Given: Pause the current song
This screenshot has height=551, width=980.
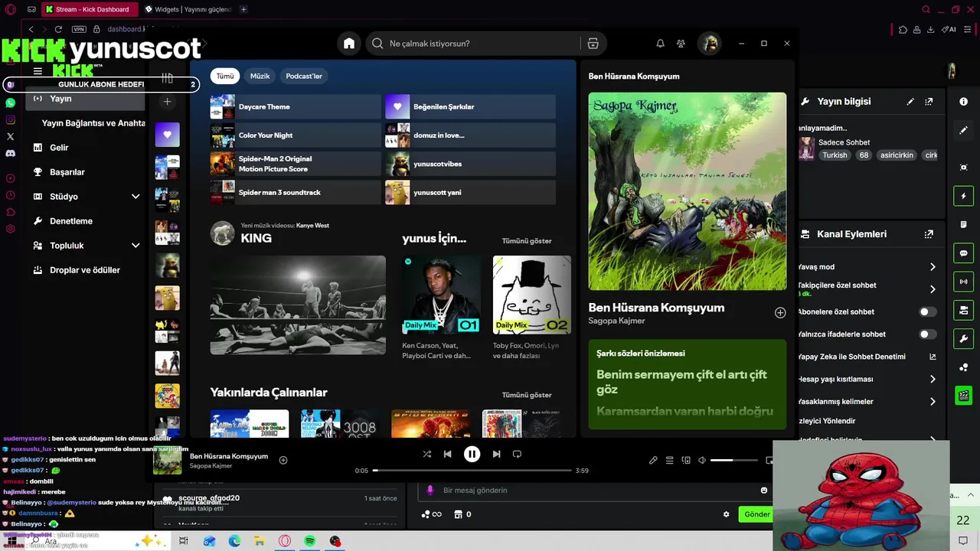Looking at the screenshot, I should [472, 454].
